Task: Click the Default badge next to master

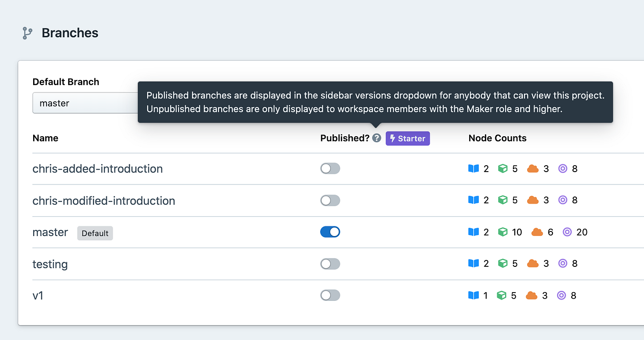Action: click(95, 233)
